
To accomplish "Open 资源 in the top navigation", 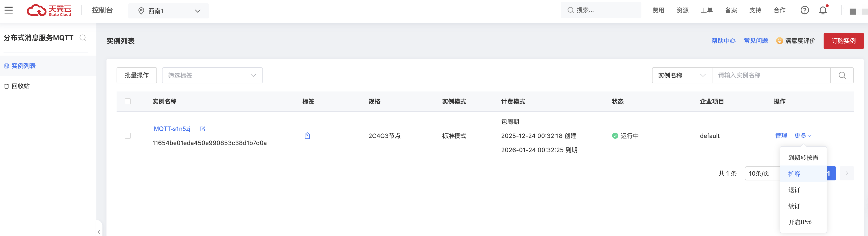I will [x=682, y=10].
